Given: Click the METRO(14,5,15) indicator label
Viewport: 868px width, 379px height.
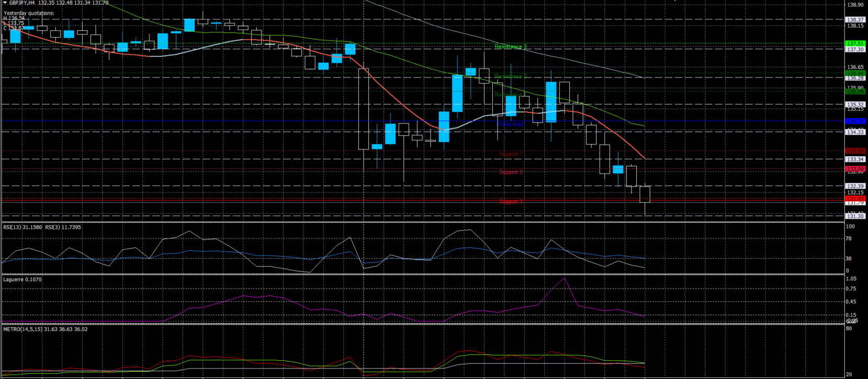Looking at the screenshot, I should [x=46, y=329].
